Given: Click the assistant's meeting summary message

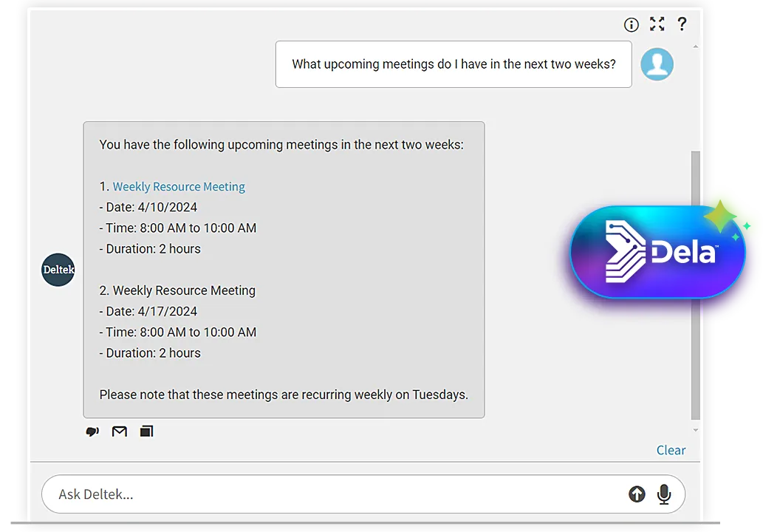Looking at the screenshot, I should [x=284, y=270].
